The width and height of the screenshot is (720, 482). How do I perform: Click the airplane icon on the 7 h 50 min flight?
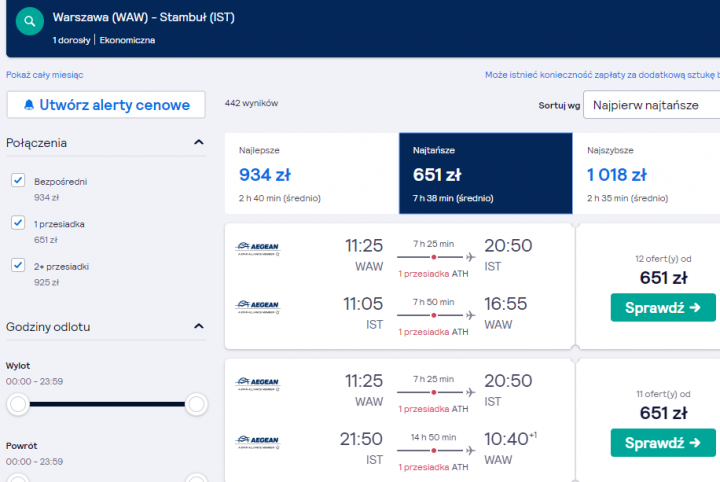(470, 314)
